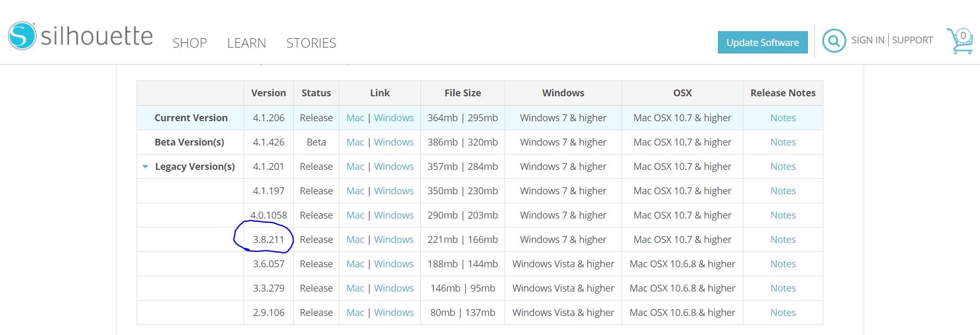Click the Silhouette logo icon

tap(22, 36)
